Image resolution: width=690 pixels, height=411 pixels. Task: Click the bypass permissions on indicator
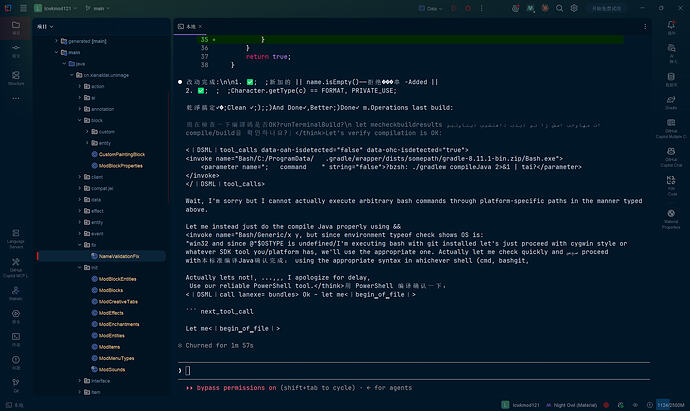[x=236, y=388]
